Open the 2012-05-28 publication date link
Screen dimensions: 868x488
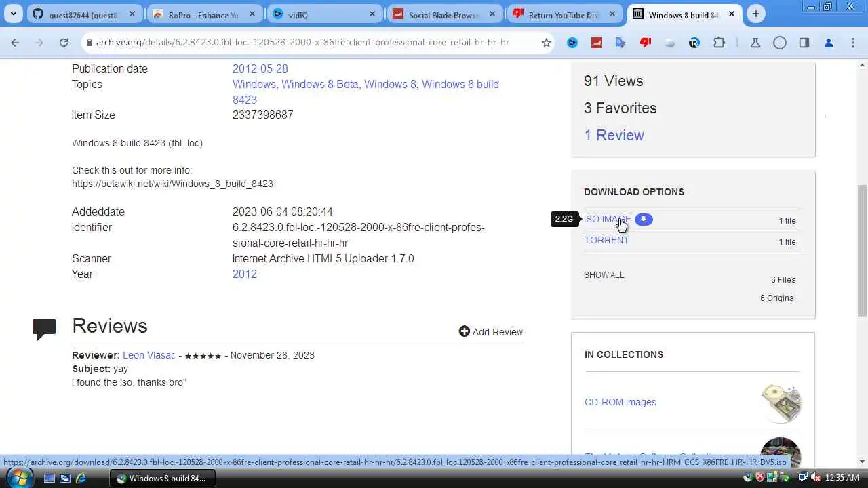click(260, 68)
